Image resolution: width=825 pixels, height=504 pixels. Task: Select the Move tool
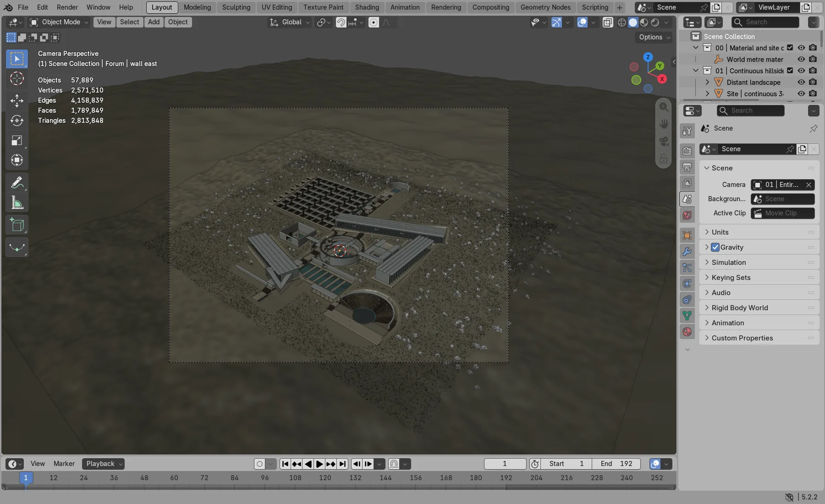point(17,101)
